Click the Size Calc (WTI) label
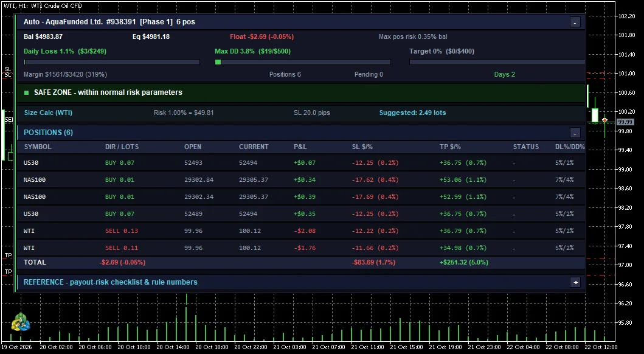Viewport: 644px width, 354px height. [48, 113]
